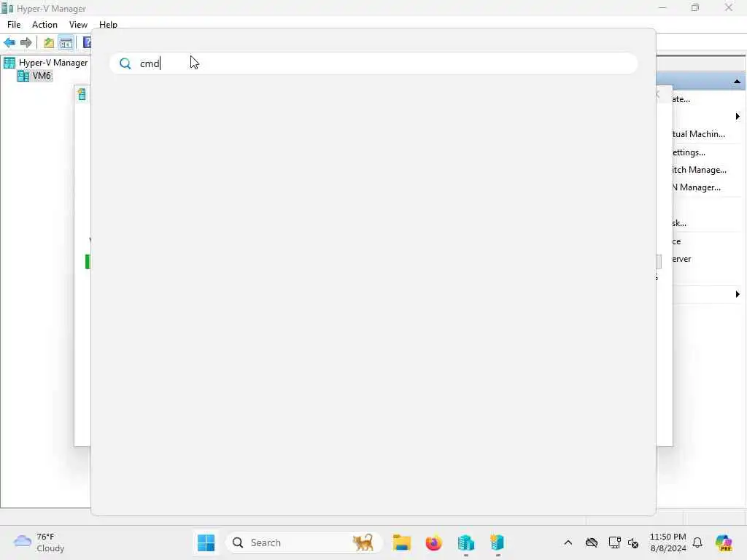The image size is (747, 560).
Task: Show hidden system tray icons
Action: tap(568, 542)
